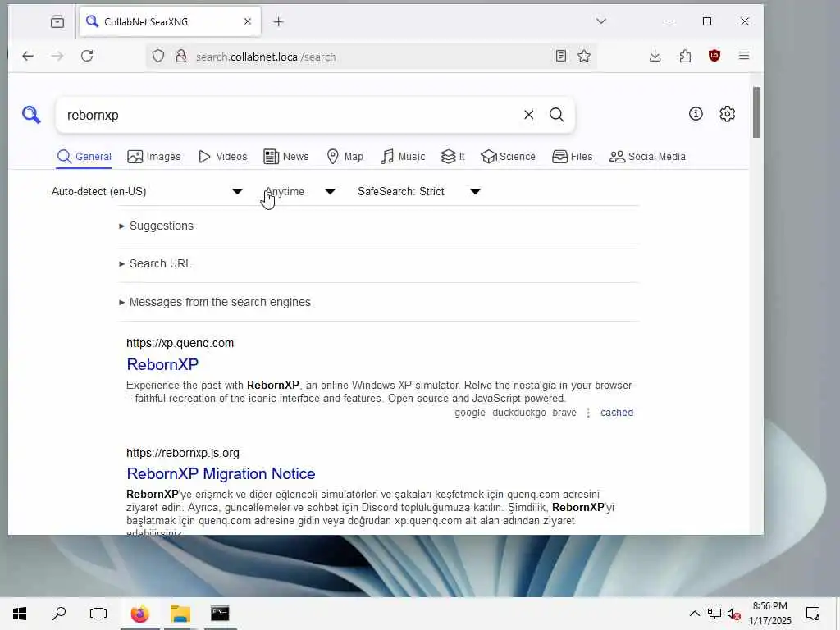Open a new browser tab
Screen dimensions: 840x630
[278, 21]
